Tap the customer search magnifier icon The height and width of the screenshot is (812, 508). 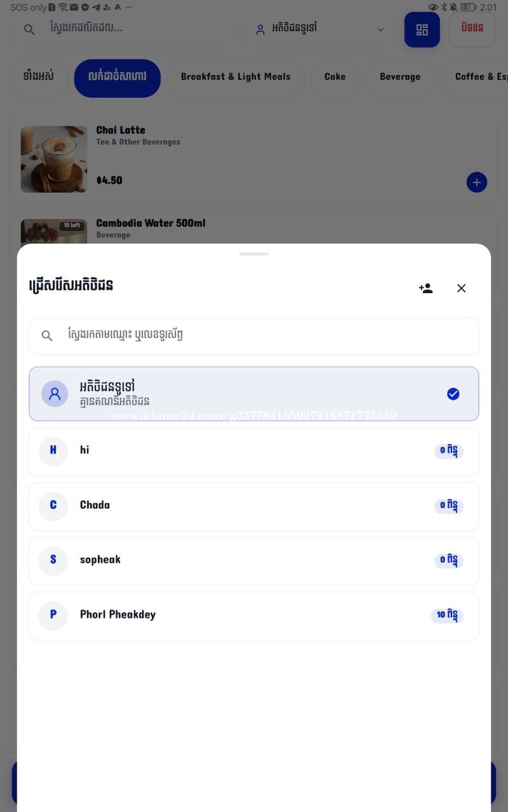tap(47, 336)
